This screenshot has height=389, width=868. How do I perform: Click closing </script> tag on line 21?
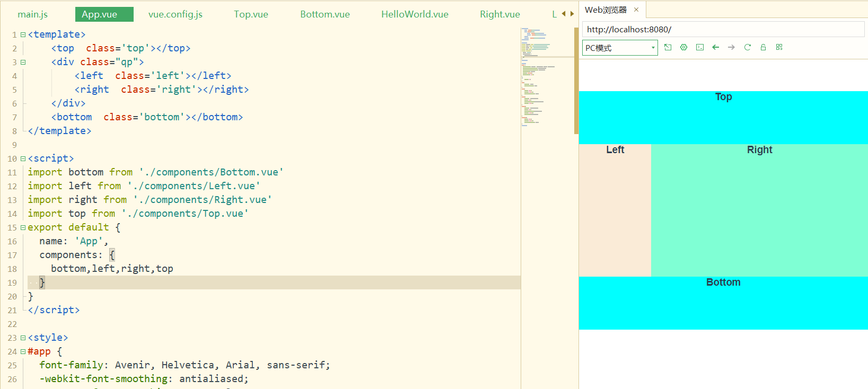click(x=54, y=310)
